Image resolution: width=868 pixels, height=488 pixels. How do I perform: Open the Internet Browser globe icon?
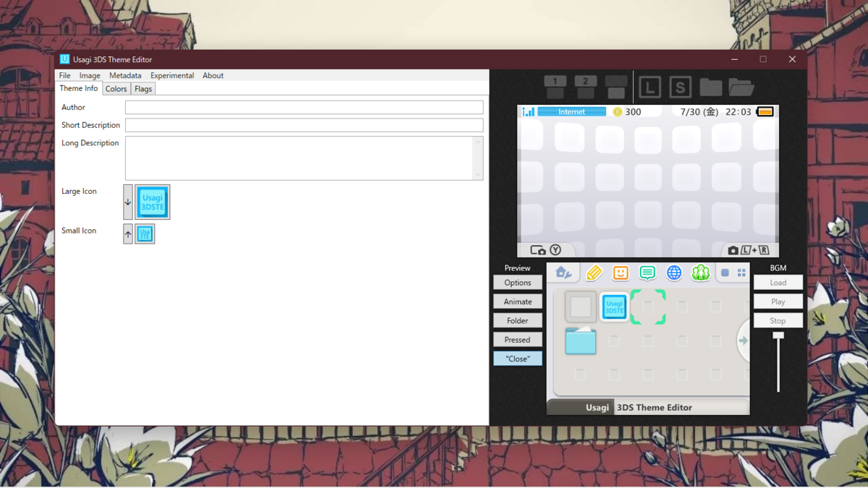tap(674, 273)
